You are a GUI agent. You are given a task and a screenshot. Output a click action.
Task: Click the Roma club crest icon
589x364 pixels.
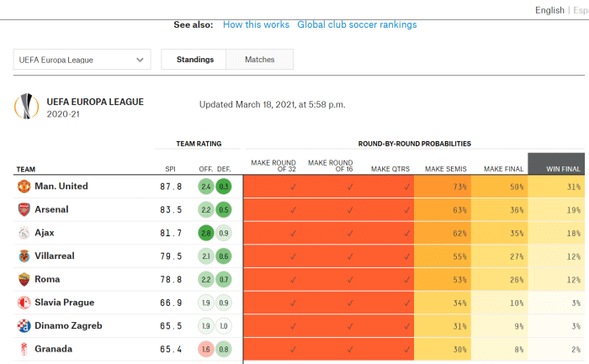click(24, 279)
